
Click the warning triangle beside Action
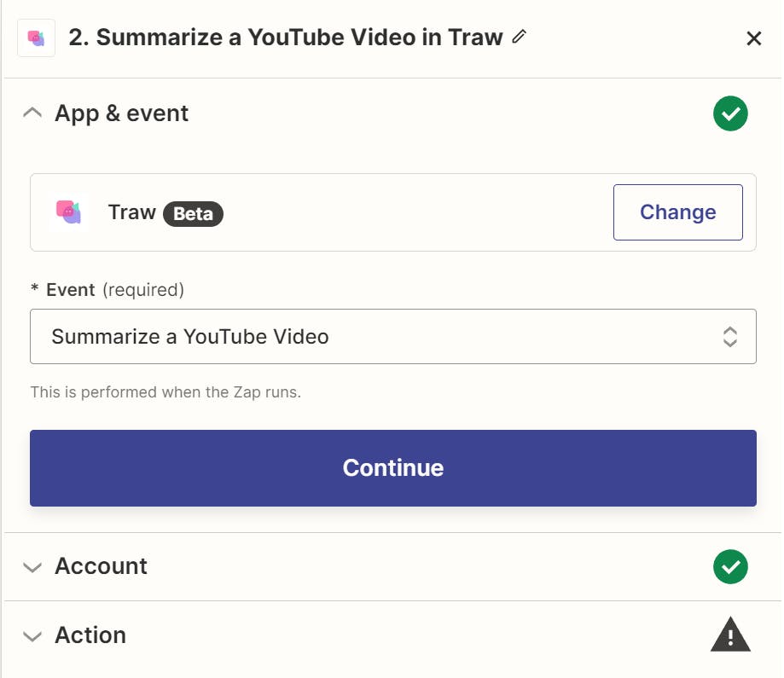[x=730, y=635]
